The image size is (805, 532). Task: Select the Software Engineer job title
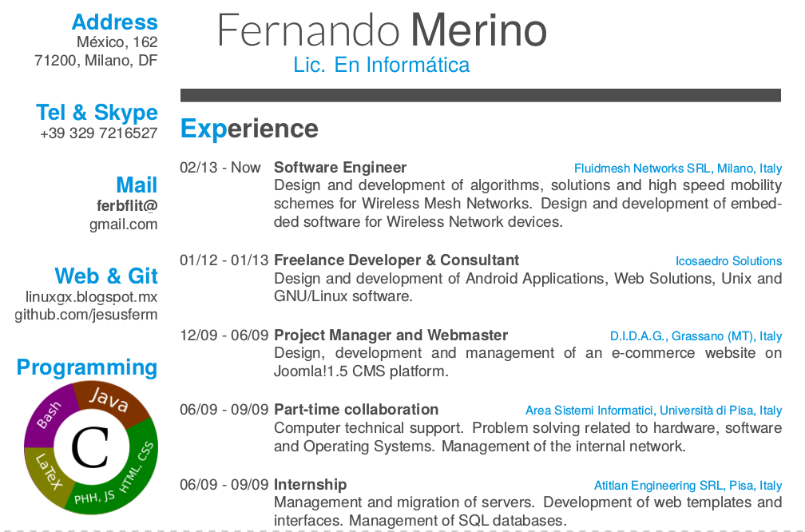pos(340,168)
